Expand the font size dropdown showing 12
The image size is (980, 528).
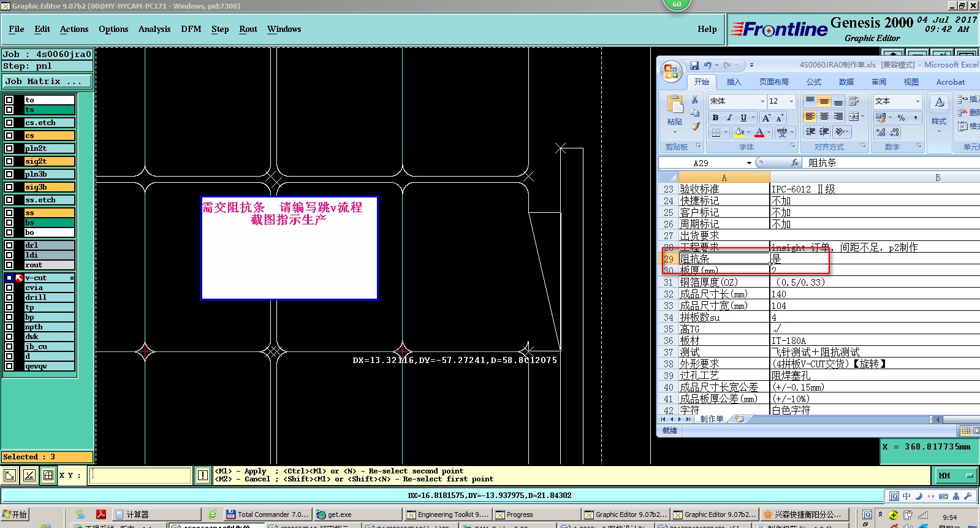pyautogui.click(x=791, y=101)
